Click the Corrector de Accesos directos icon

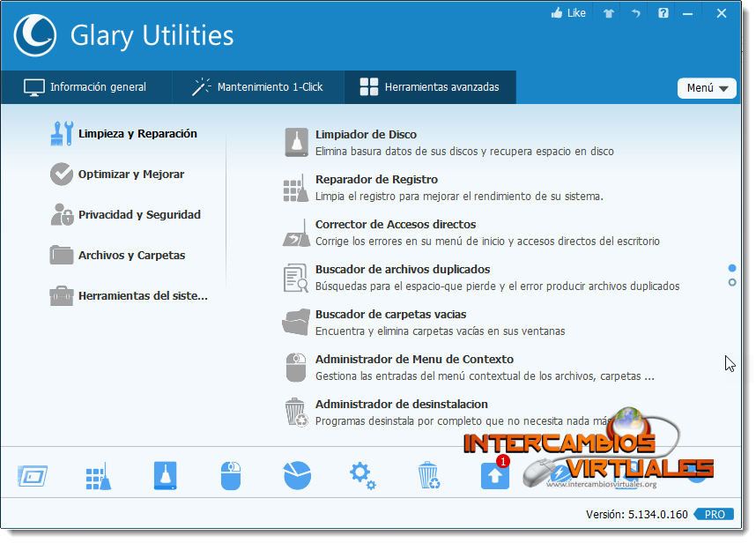(x=296, y=233)
